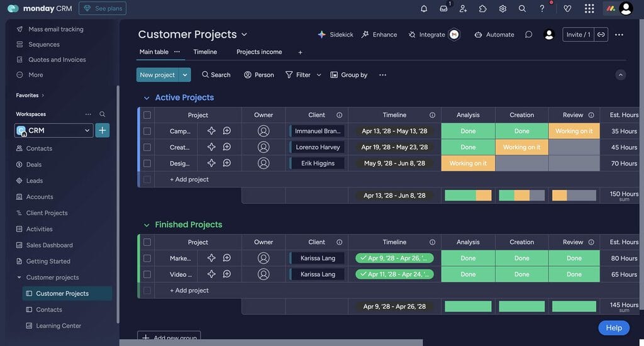
Task: Open the notifications bell icon
Action: pyautogui.click(x=424, y=8)
